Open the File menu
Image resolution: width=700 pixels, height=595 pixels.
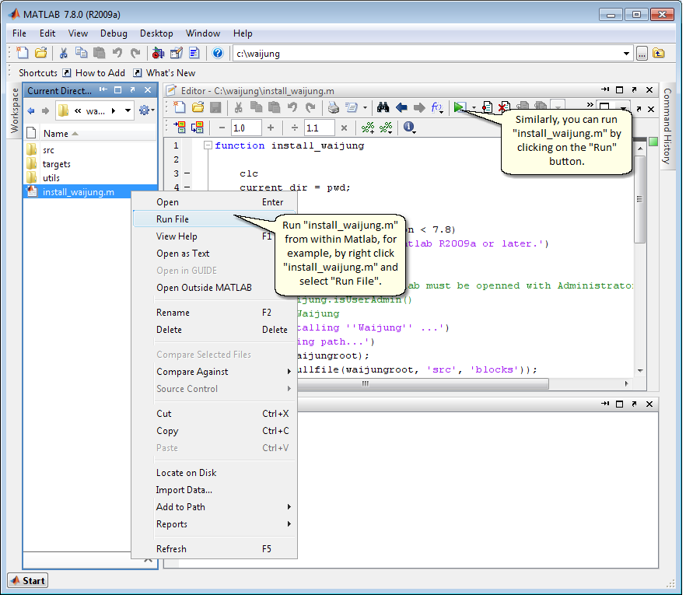pos(19,33)
